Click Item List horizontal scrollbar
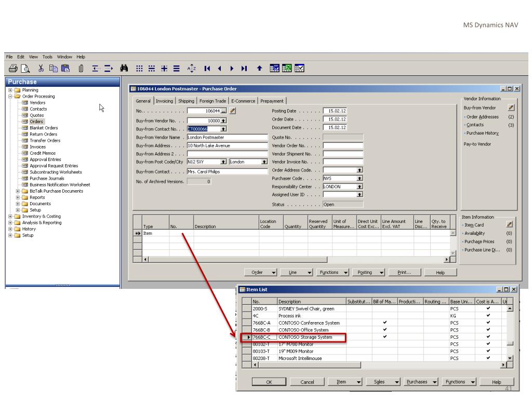532x399 pixels. [380, 365]
